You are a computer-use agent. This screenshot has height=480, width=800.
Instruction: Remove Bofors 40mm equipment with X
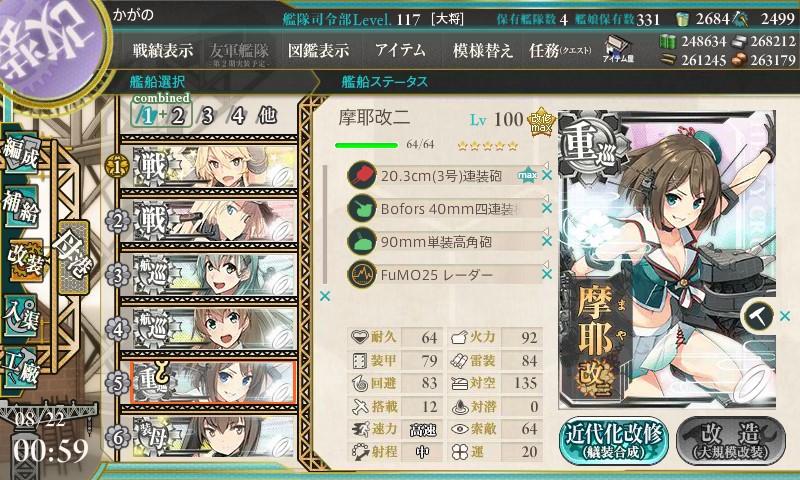pos(546,208)
